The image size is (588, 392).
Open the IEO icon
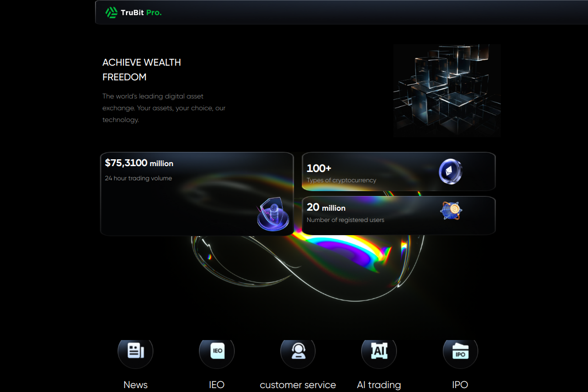pos(217,351)
